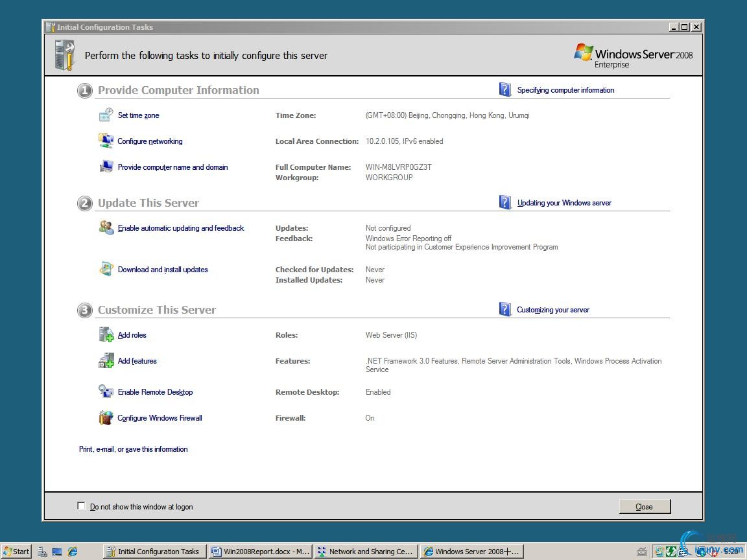The width and height of the screenshot is (747, 560).
Task: Open the Start menu
Action: (16, 552)
